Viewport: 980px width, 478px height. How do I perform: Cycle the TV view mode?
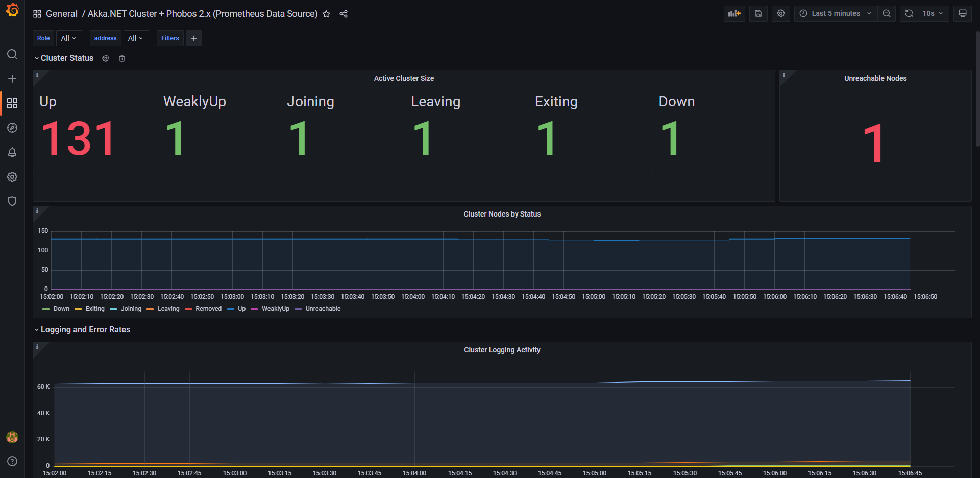pyautogui.click(x=963, y=14)
